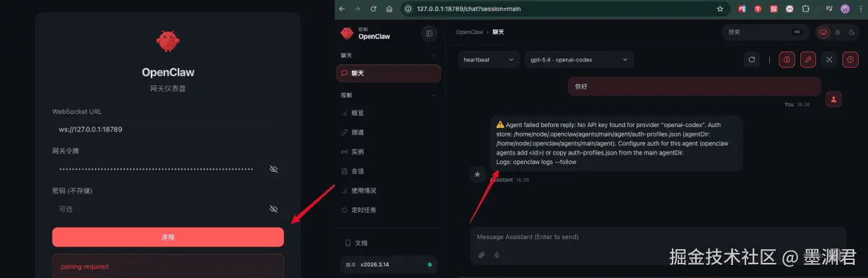Image resolution: width=868 pixels, height=278 pixels.
Task: Open the heartbeat session dropdown
Action: 488,60
